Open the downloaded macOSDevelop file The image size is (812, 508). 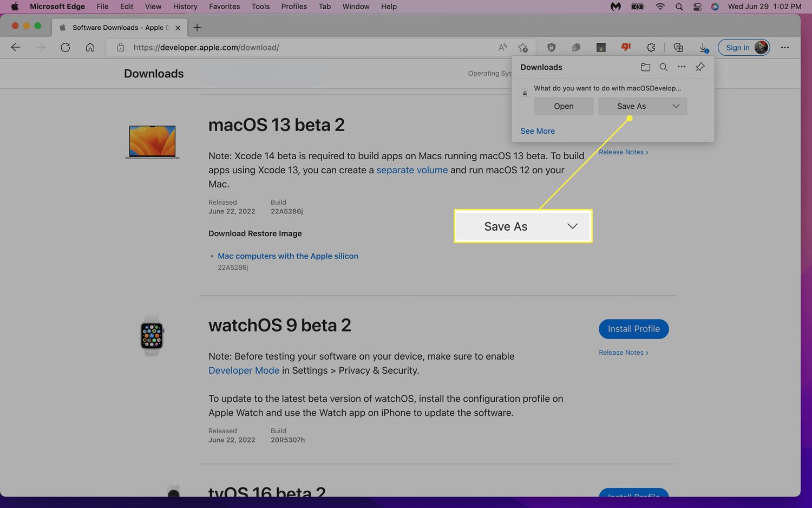pos(564,106)
